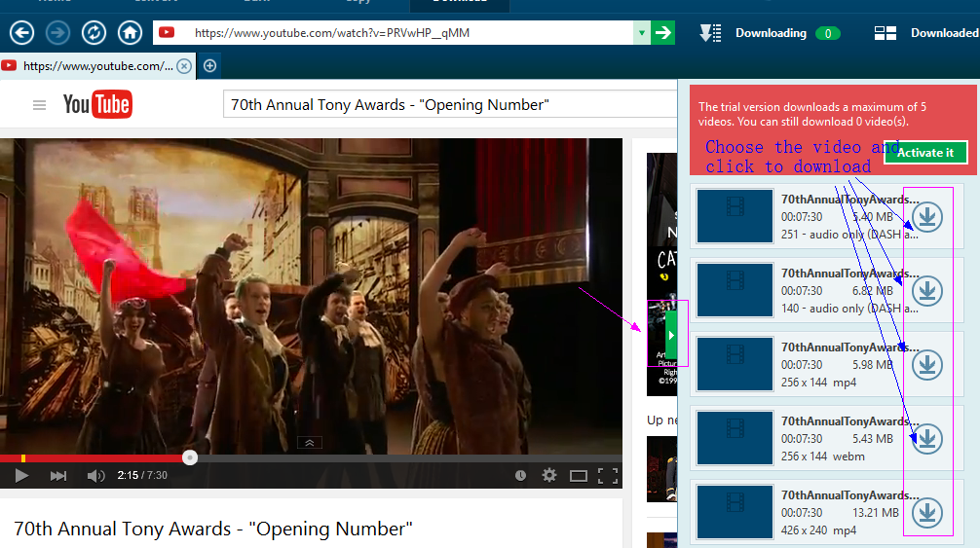980x548 pixels.
Task: Click the Activate it button
Action: pyautogui.click(x=925, y=153)
